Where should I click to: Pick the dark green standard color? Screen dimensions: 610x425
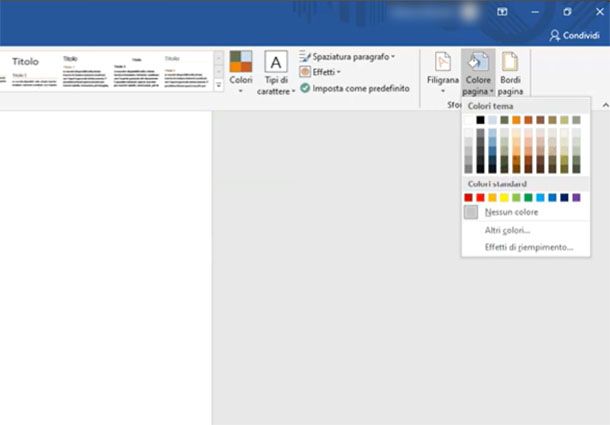pyautogui.click(x=528, y=198)
